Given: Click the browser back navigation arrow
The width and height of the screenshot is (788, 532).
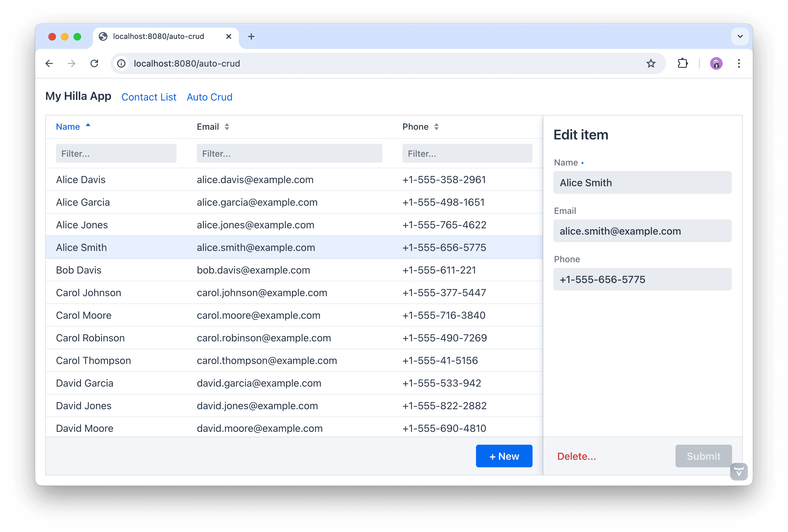Looking at the screenshot, I should pos(50,63).
